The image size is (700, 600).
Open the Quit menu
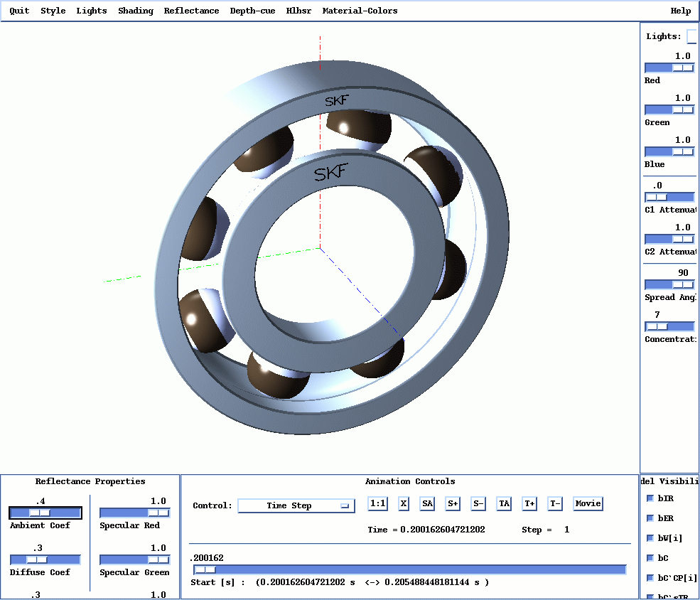[19, 11]
